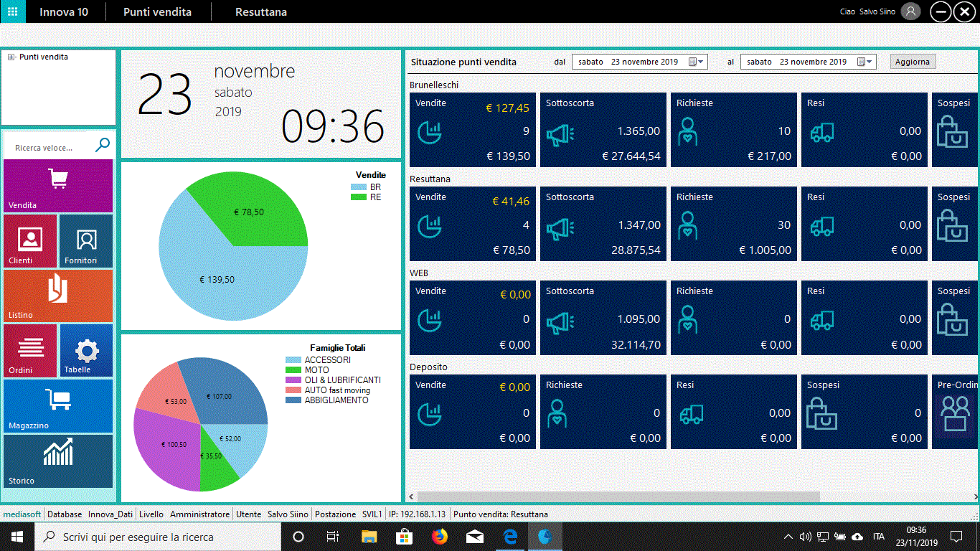Open the Vendita cart tile
This screenshot has height=551, width=980.
point(58,186)
